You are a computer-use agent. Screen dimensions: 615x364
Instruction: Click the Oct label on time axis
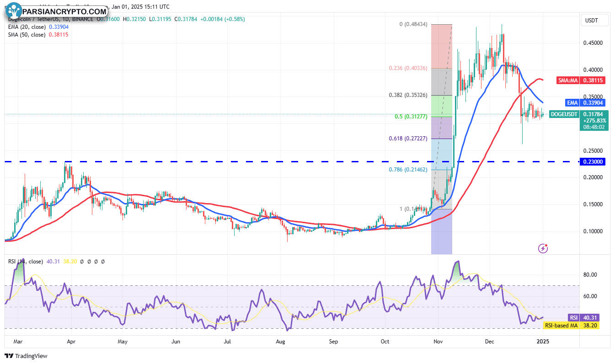pos(385,341)
